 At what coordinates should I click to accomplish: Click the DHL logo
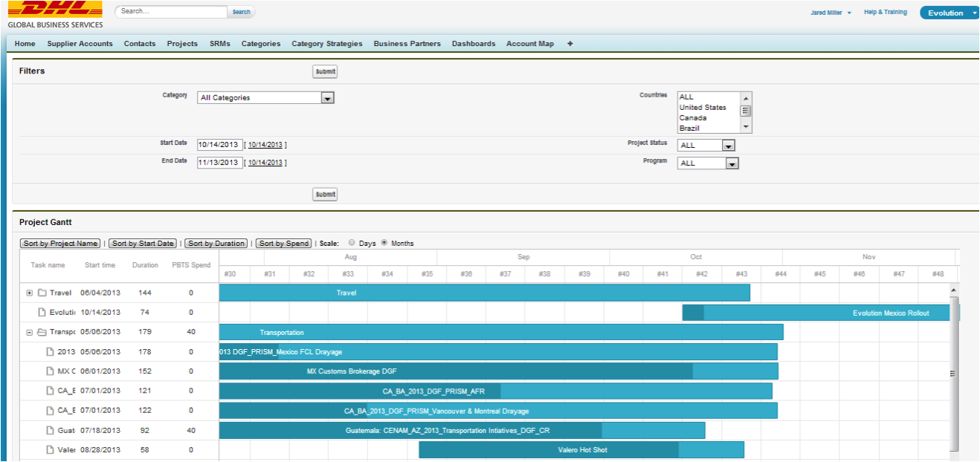click(x=55, y=10)
